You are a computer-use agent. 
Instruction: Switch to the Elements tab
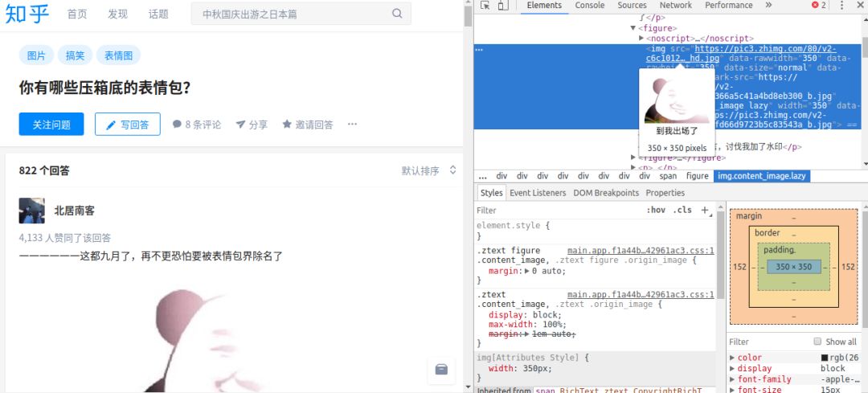coord(544,5)
